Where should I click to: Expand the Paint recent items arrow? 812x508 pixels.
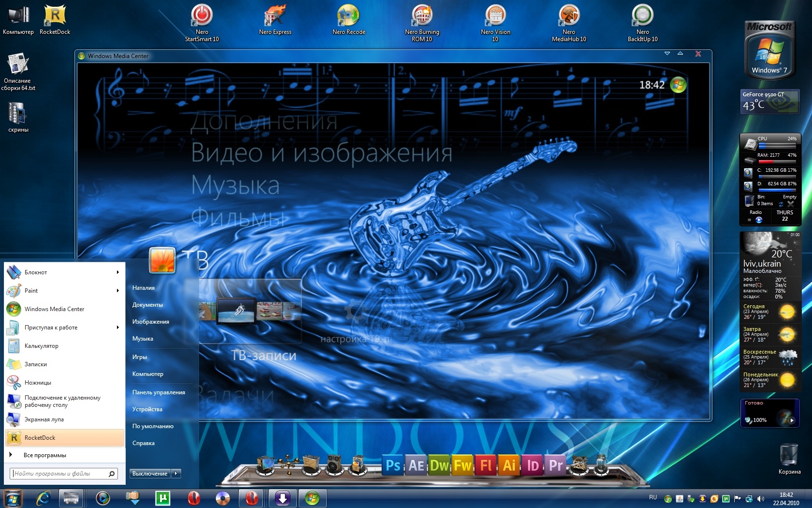click(117, 291)
